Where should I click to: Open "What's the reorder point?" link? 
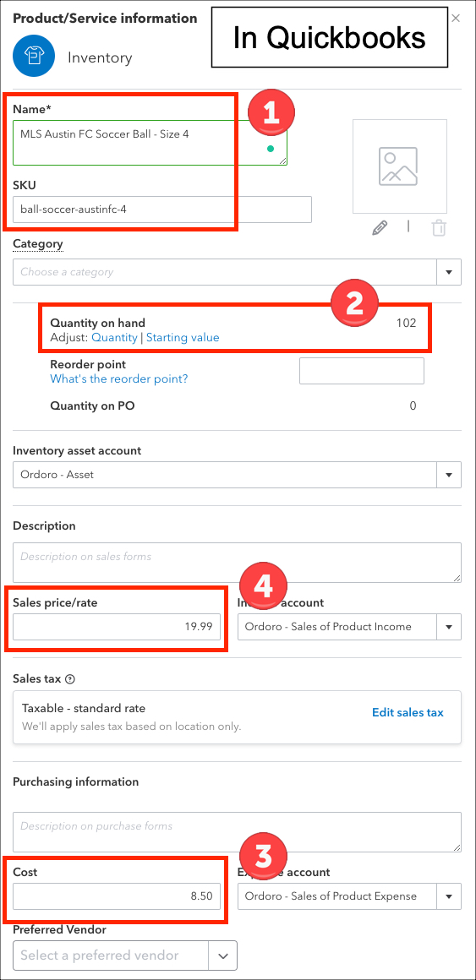coord(119,378)
